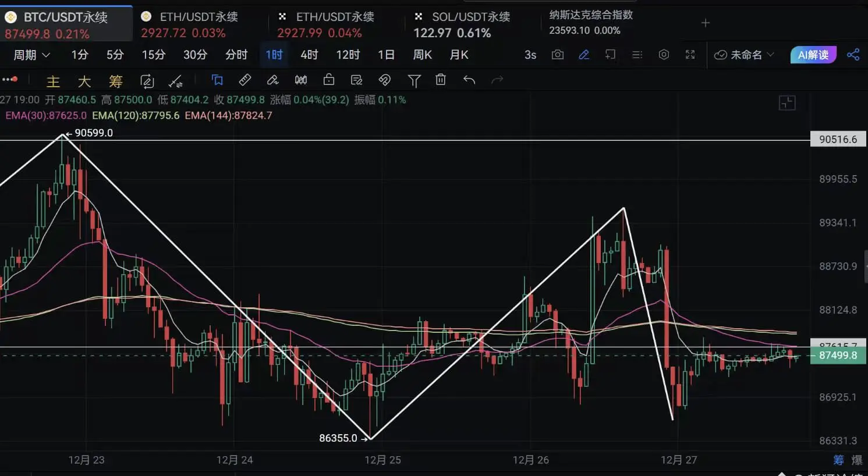Screen dimensions: 868x476
Task: Open the list settings icon
Action: coord(637,55)
